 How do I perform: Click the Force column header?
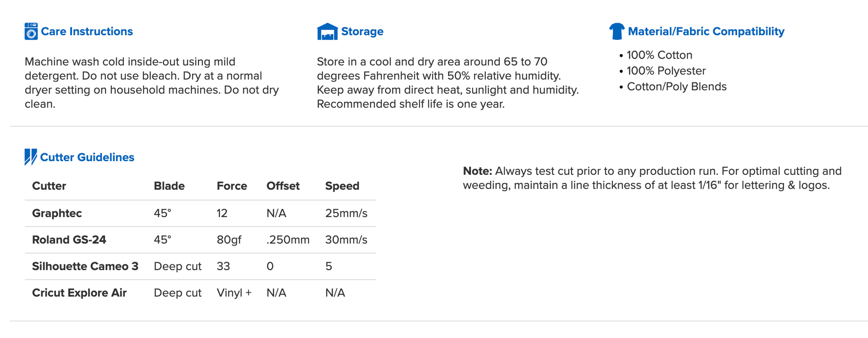point(231,186)
